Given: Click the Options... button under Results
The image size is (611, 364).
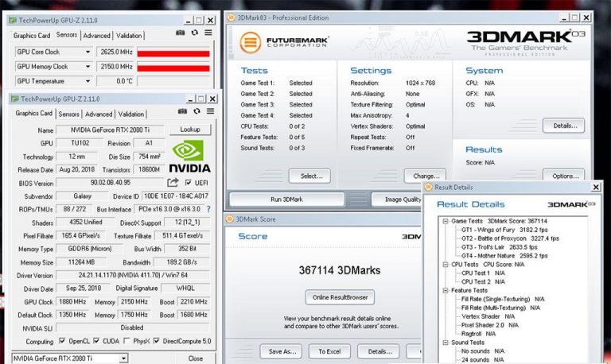Looking at the screenshot, I should (x=563, y=176).
